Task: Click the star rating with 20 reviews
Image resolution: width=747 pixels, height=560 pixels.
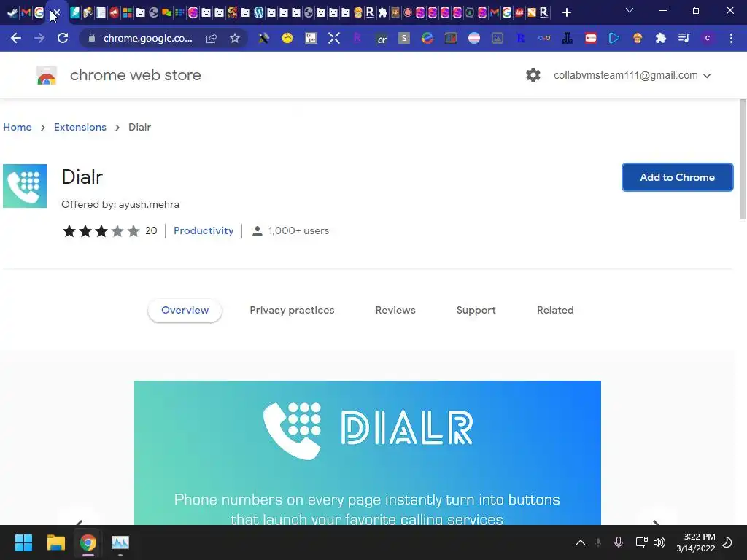Action: click(109, 231)
